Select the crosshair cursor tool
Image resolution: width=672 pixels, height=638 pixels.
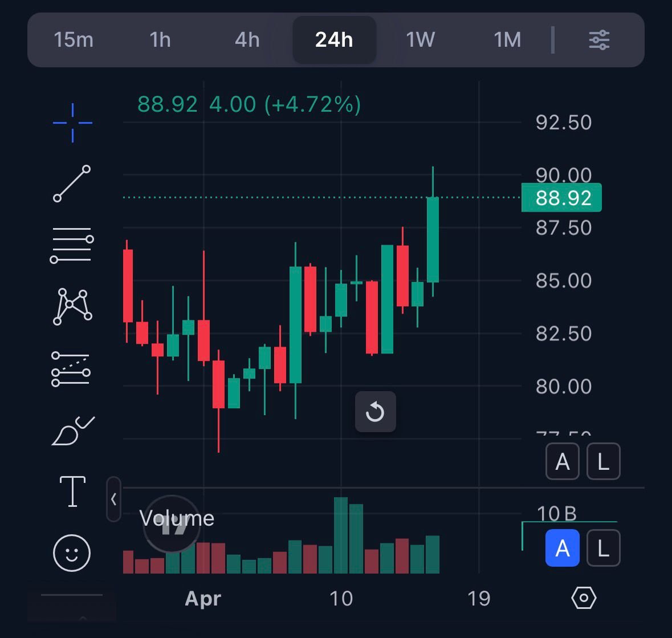[x=72, y=123]
